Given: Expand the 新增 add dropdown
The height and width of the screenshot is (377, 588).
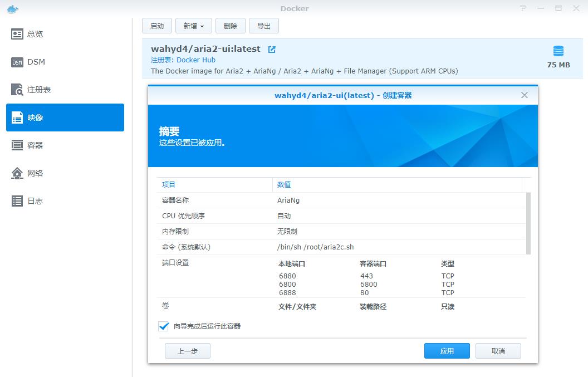Looking at the screenshot, I should (194, 26).
